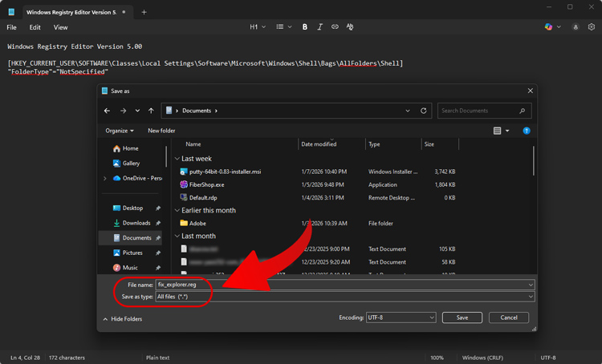Go up one folder level

coord(151,111)
